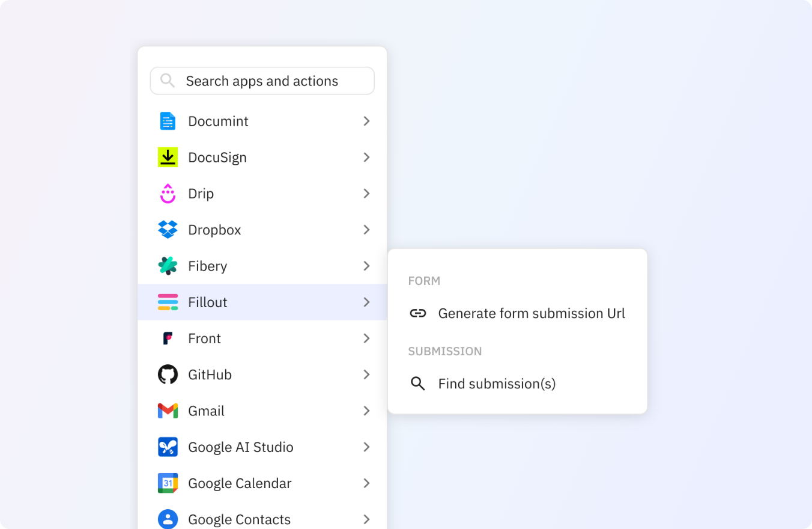Click the Front logo icon
The image size is (812, 529).
(x=168, y=338)
